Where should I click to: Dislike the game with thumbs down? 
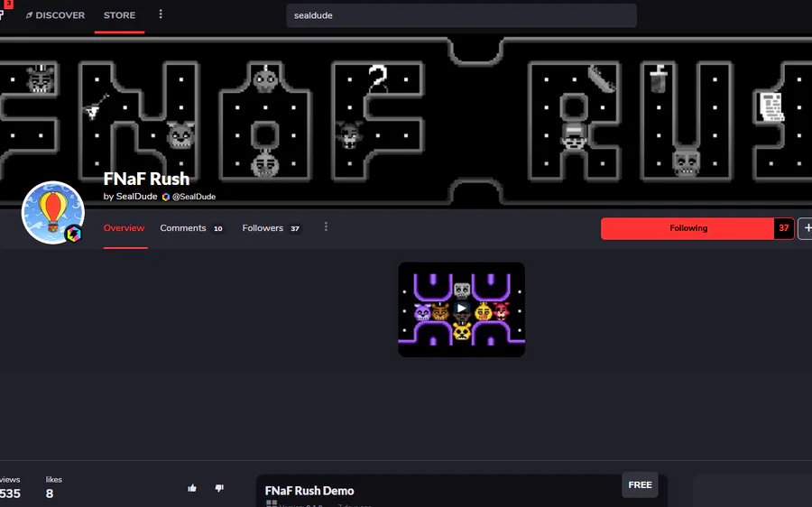pos(219,488)
